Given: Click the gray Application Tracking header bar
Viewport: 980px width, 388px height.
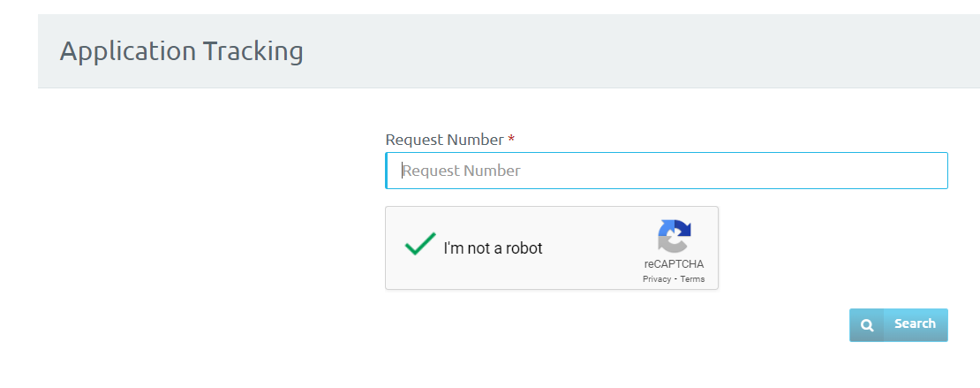Looking at the screenshot, I should [509, 50].
